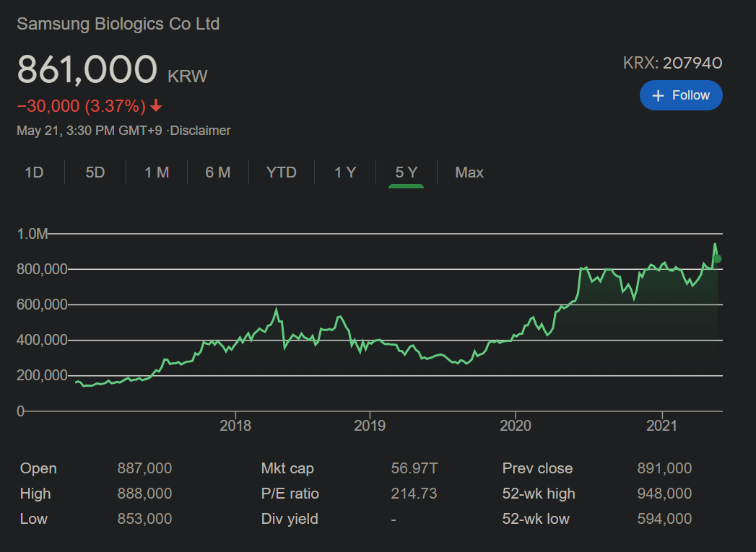Select the 5D time range tab

pos(95,172)
